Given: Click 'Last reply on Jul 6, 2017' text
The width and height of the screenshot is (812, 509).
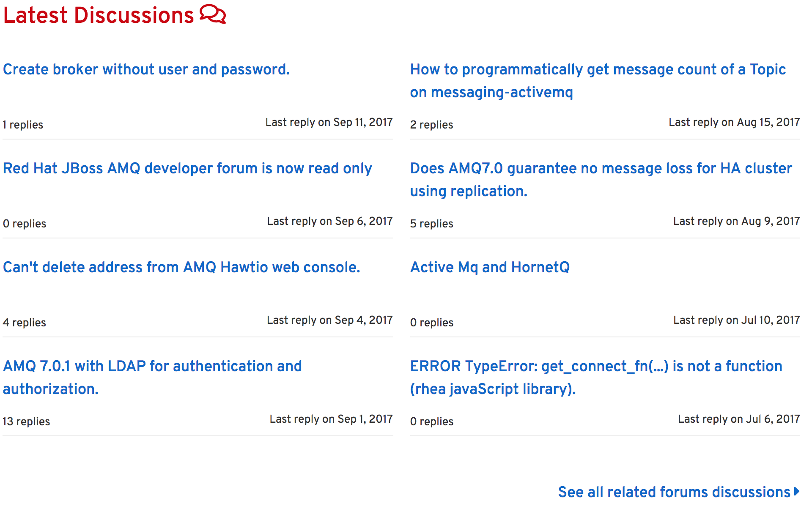Looking at the screenshot, I should point(739,419).
